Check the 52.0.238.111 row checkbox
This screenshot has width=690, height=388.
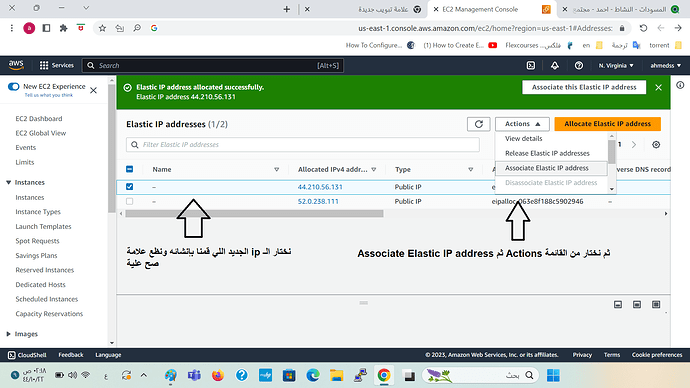(x=129, y=201)
